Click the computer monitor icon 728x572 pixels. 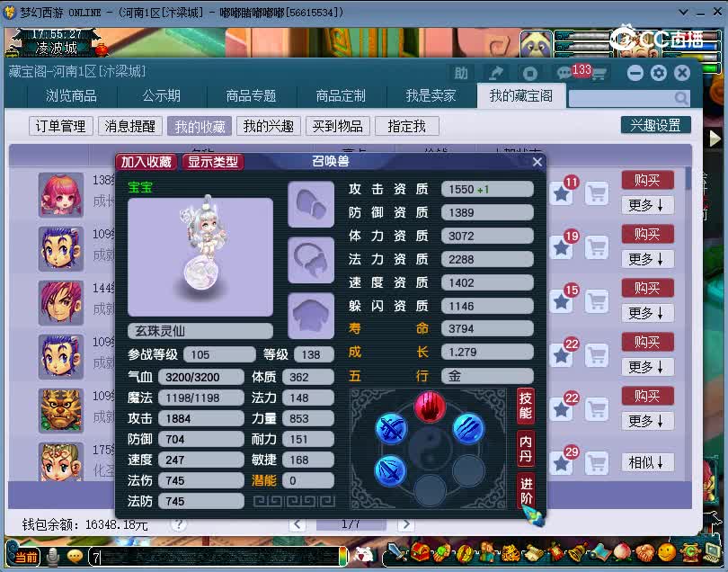[713, 552]
